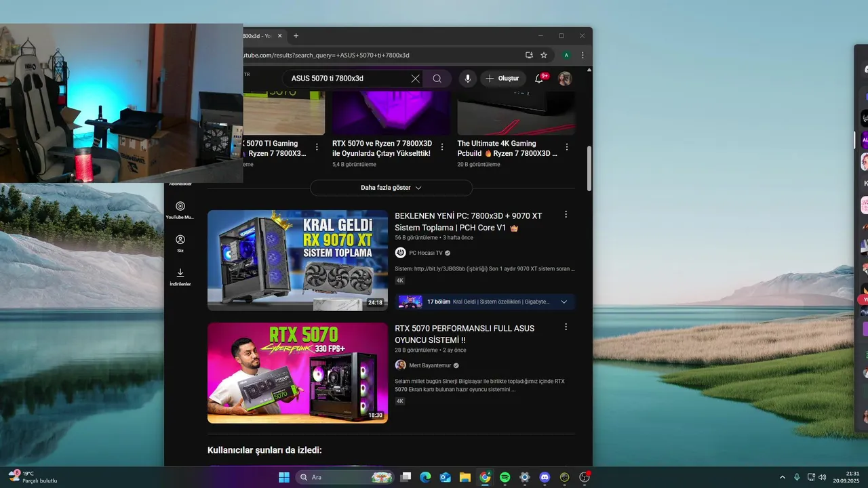Open RTX 5070 PERFORMANSLI FULL ASUS title
This screenshot has width=868, height=488.
click(465, 334)
